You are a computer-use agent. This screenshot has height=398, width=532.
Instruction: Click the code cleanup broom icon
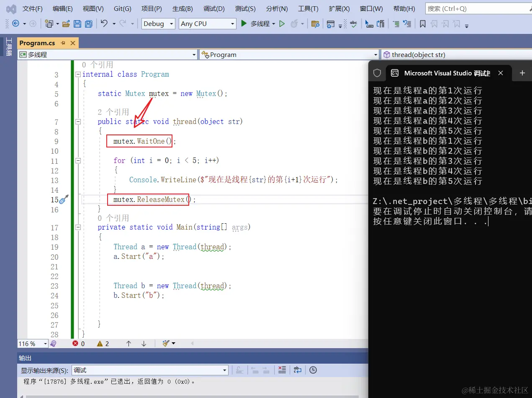tap(166, 344)
